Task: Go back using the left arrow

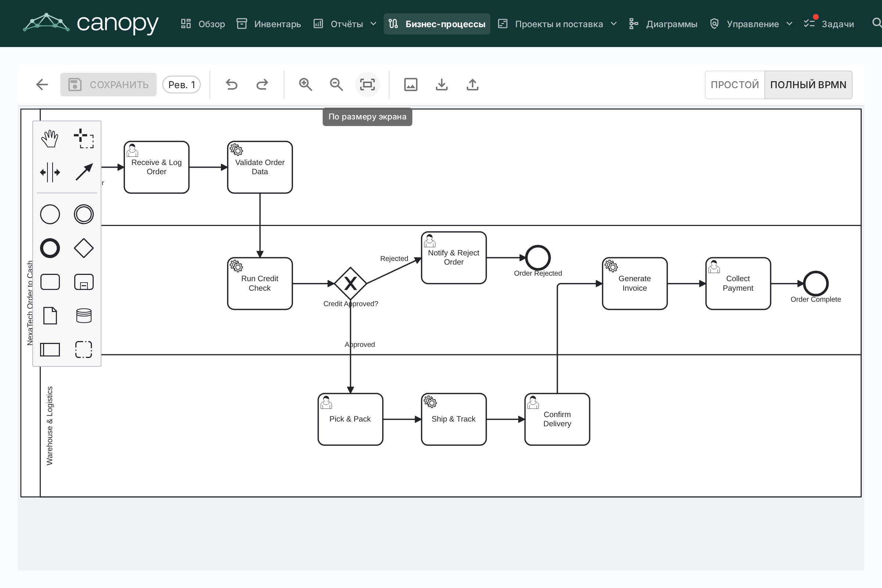Action: tap(42, 85)
